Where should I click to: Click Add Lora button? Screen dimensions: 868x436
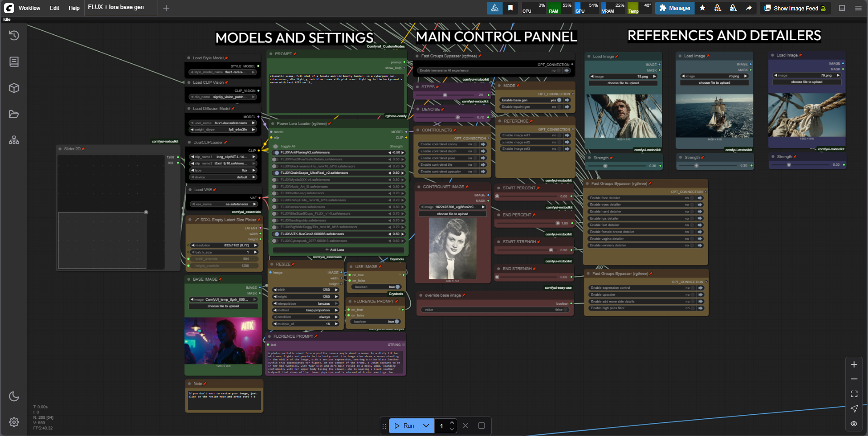338,249
